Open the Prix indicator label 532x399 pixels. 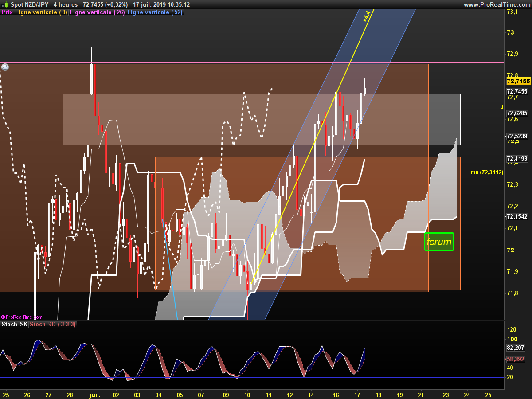pyautogui.click(x=7, y=12)
